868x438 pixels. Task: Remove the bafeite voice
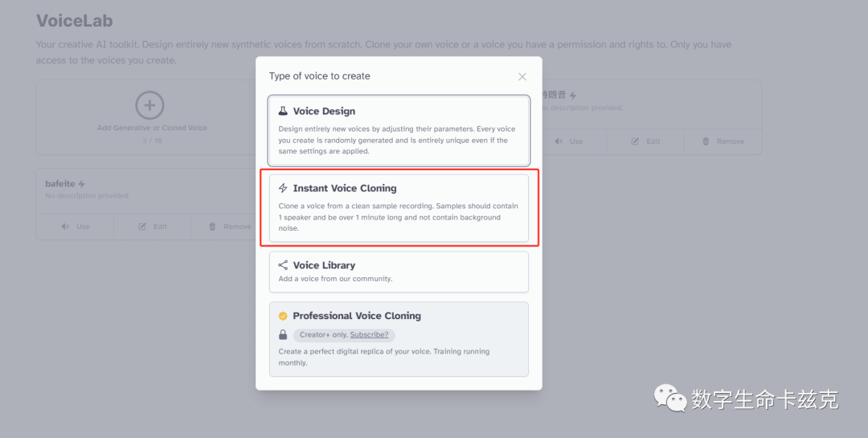click(x=230, y=227)
